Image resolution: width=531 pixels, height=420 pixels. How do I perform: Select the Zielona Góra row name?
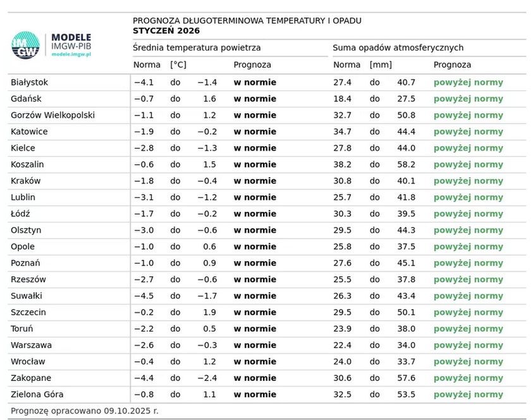pyautogui.click(x=37, y=395)
